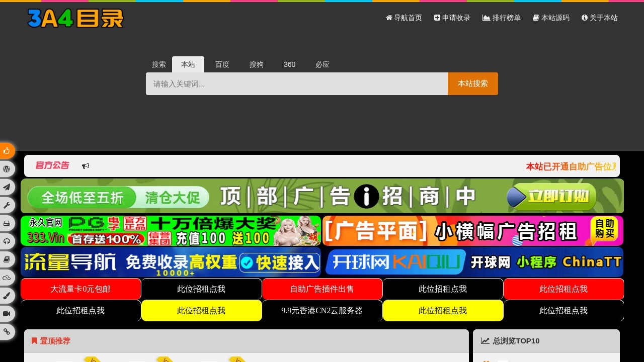Viewport: 644px width, 362px height.
Task: Select the wrench tools sidebar icon
Action: (7, 205)
